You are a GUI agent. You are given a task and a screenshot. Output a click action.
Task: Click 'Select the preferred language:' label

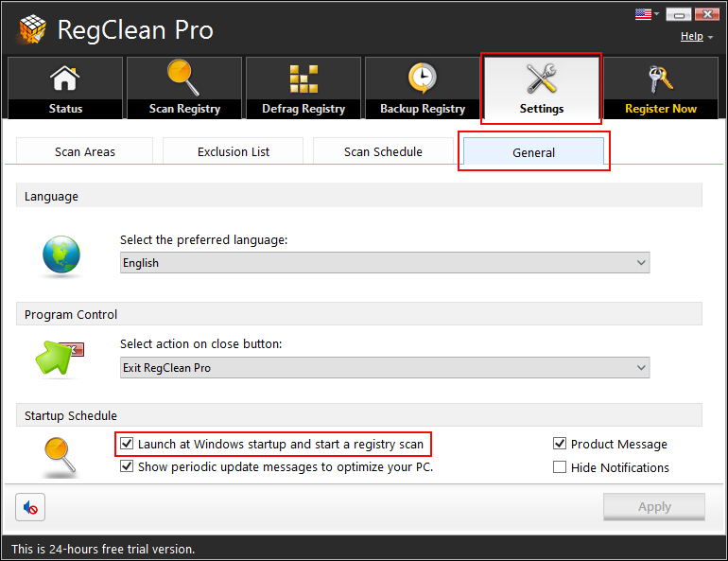pyautogui.click(x=204, y=240)
